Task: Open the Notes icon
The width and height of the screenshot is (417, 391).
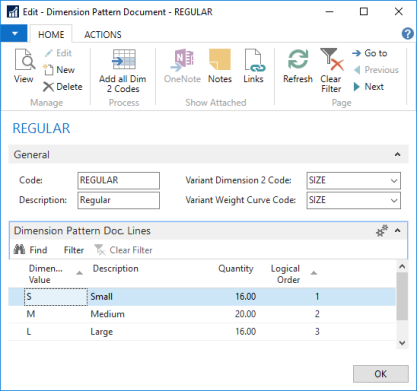Action: click(x=220, y=66)
